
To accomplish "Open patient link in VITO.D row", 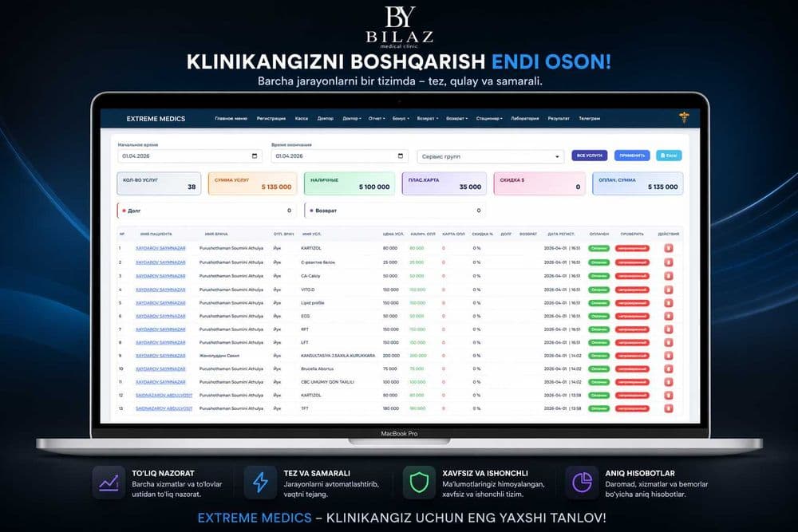I will click(x=160, y=290).
